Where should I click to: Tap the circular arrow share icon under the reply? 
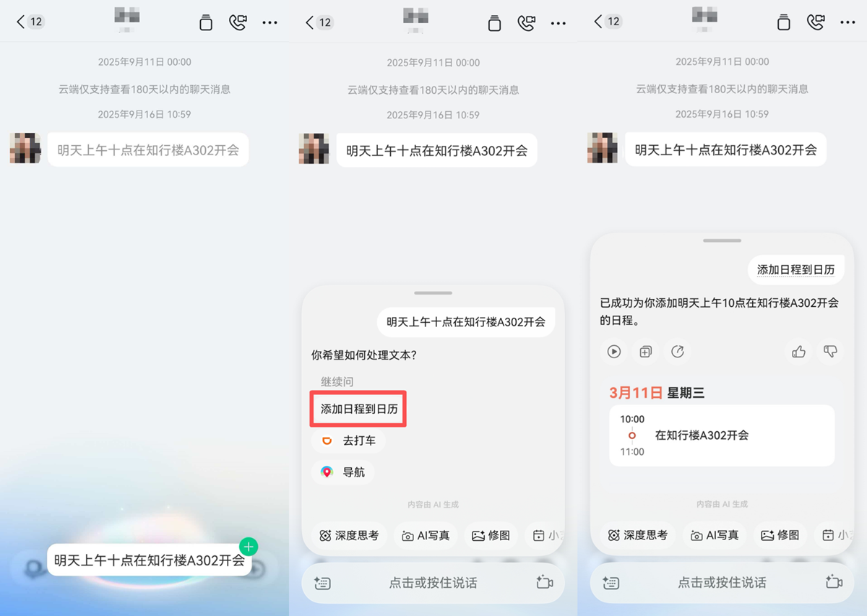point(678,352)
